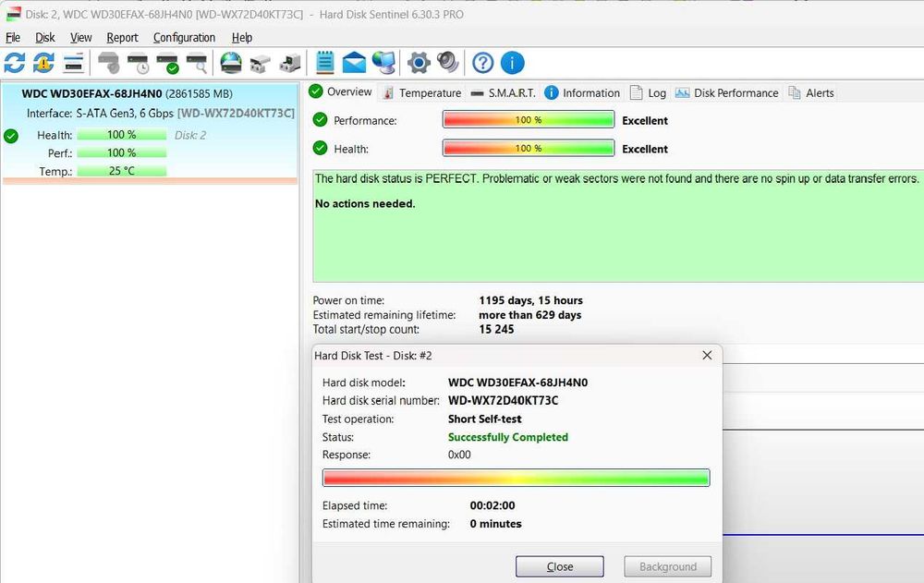
Task: Switch to the Overview tab
Action: point(341,92)
